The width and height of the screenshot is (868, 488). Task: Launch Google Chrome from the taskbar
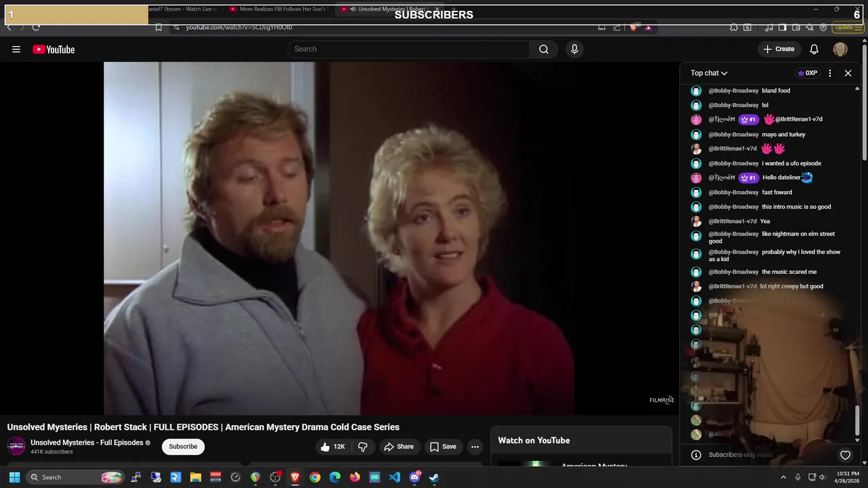coord(315,477)
